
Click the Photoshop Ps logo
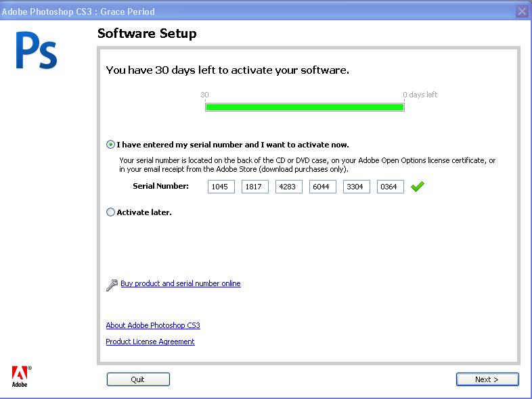(x=37, y=50)
